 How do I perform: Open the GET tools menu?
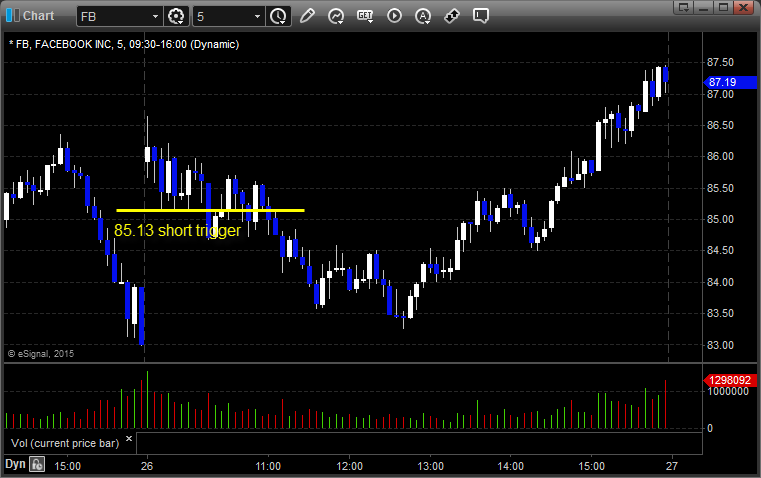365,16
